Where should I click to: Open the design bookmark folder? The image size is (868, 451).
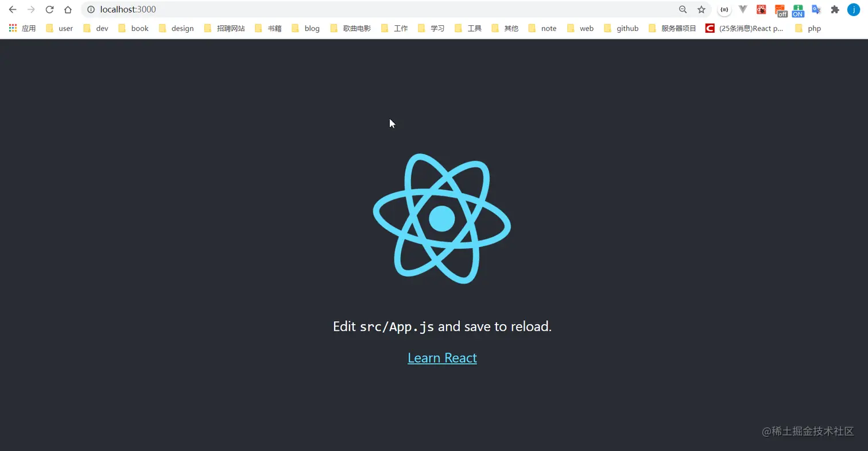(x=176, y=28)
